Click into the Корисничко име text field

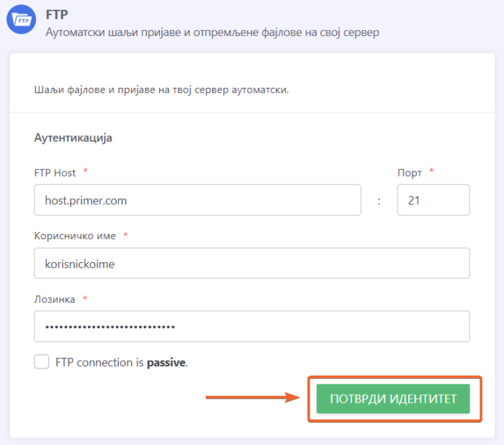pyautogui.click(x=252, y=264)
